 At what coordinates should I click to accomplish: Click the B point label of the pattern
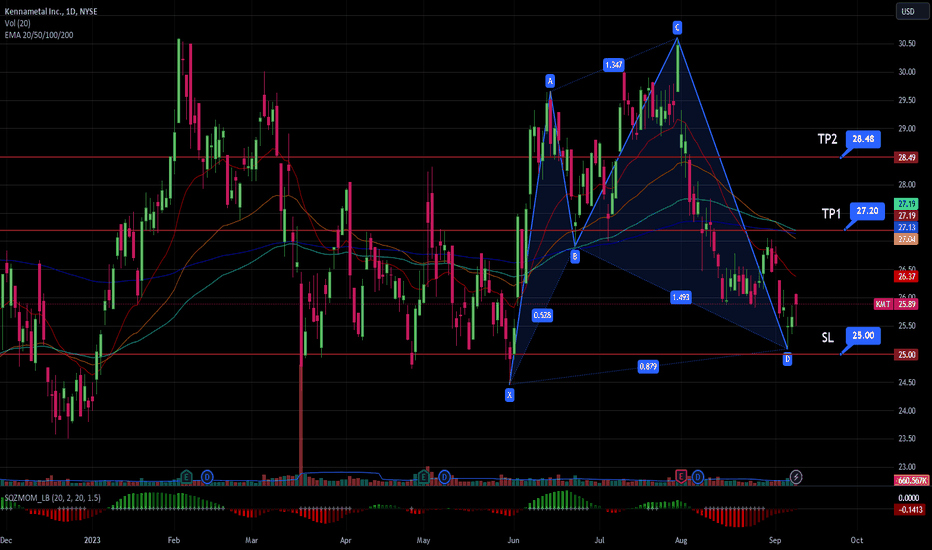point(575,256)
